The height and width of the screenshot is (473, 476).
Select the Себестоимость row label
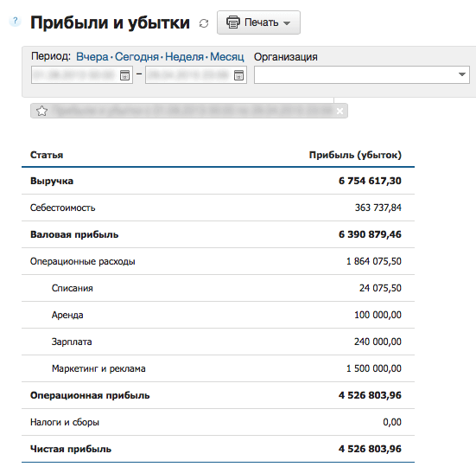click(62, 208)
